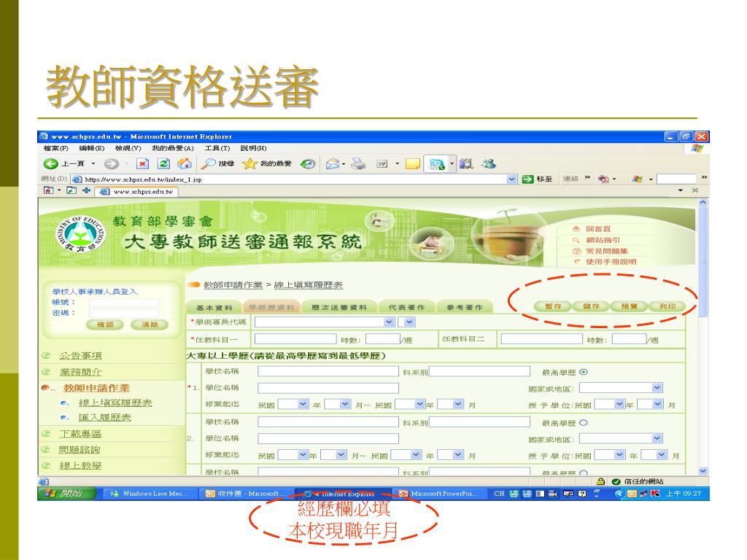747x560 pixels.
Task: Click the Ministry of Education logo
Action: point(80,234)
